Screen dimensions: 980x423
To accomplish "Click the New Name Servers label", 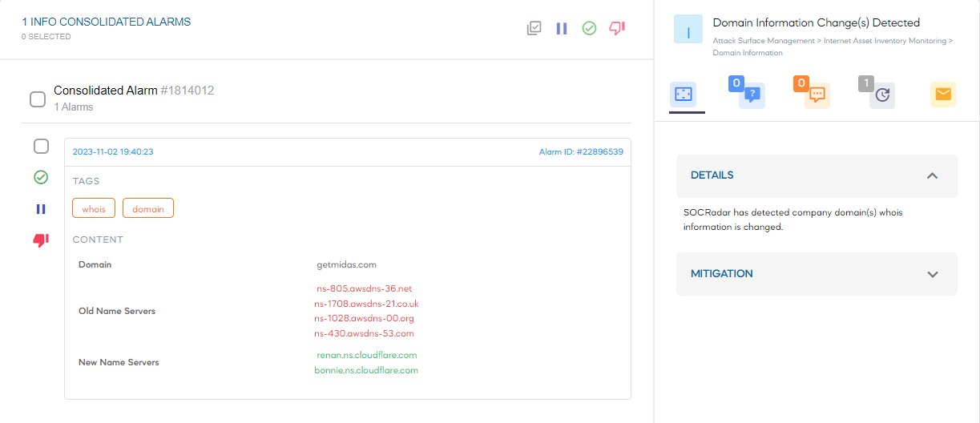I will coord(119,362).
